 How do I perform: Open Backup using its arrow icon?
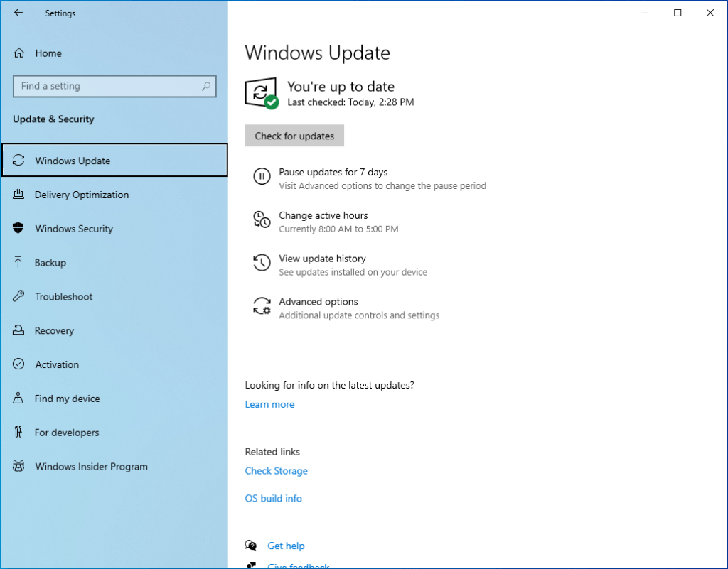(x=19, y=262)
